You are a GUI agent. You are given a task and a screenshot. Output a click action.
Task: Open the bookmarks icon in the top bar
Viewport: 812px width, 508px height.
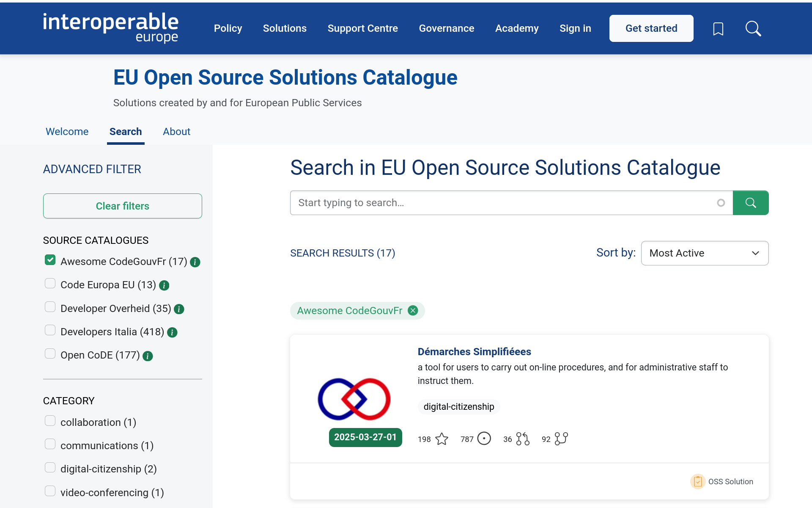pyautogui.click(x=718, y=28)
